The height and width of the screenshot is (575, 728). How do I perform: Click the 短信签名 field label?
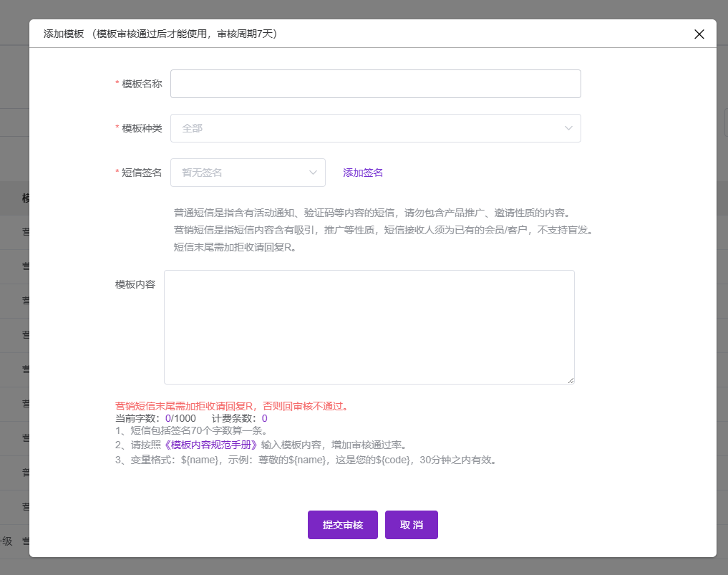[x=142, y=173]
